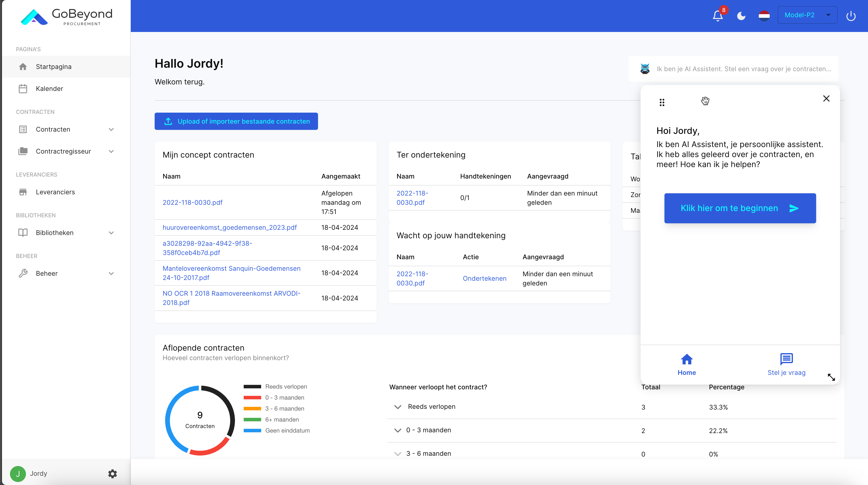Open the Model-P2 dropdown
The image size is (868, 485).
pos(807,15)
